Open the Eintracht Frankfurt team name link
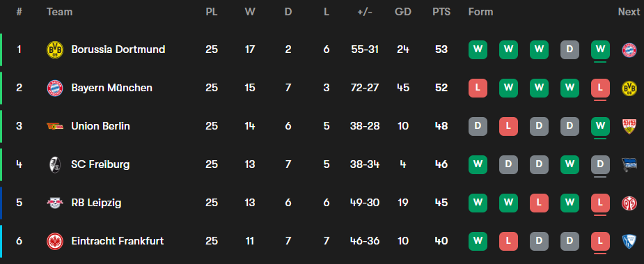The width and height of the screenshot is (644, 264). click(118, 241)
